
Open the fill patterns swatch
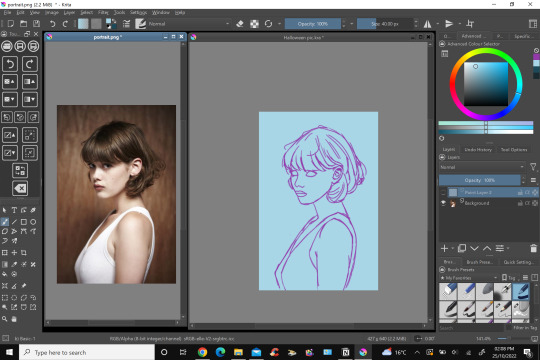(x=96, y=23)
